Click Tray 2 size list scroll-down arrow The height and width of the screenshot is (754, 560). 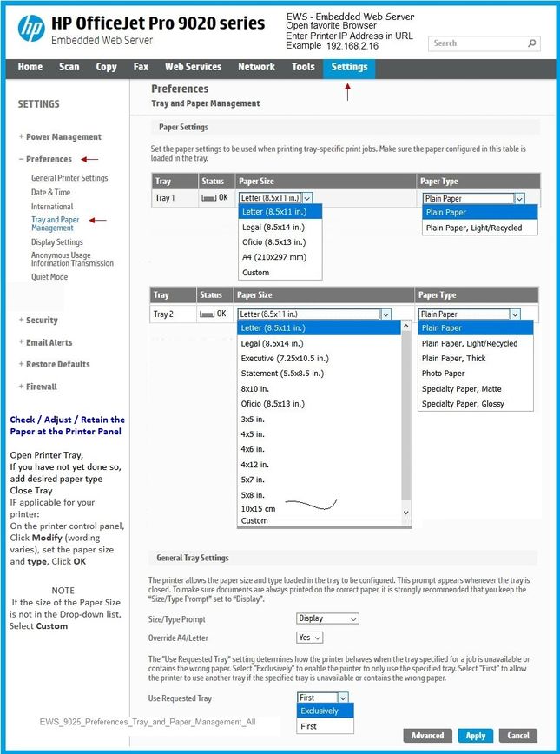point(406,513)
